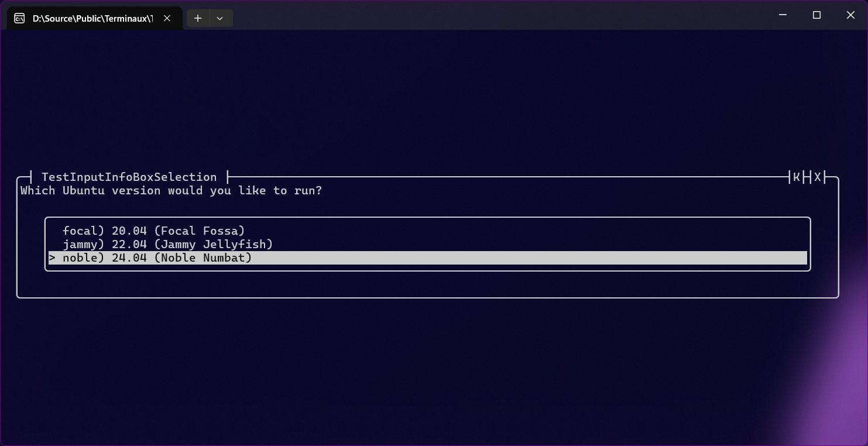The image size is (868, 446).
Task: Open a new terminal tab with plus button
Action: (198, 18)
